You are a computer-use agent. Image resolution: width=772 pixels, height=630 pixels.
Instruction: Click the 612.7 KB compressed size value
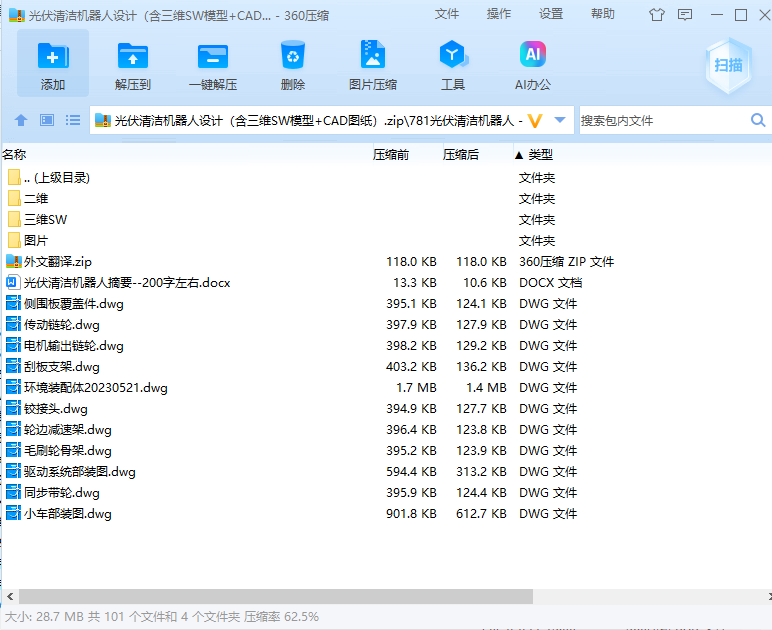coord(481,513)
